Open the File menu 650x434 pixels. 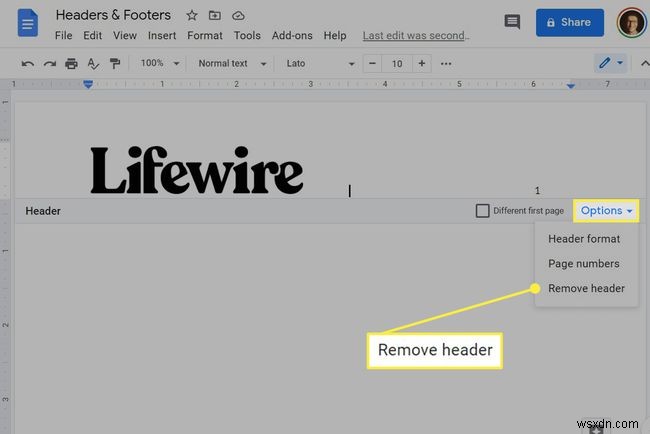point(63,36)
